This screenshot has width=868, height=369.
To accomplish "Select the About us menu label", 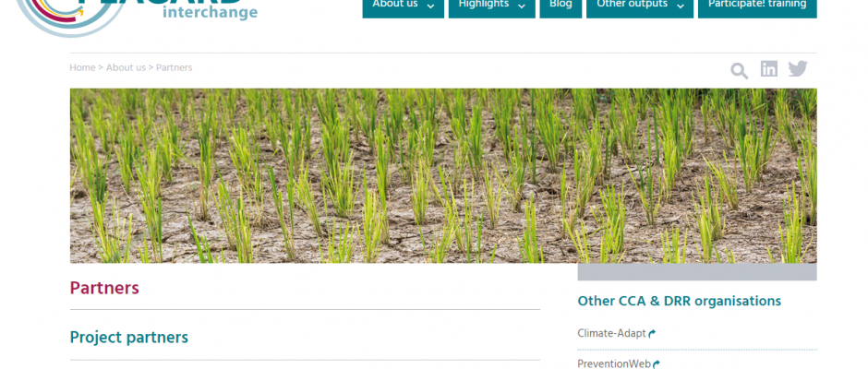I will 395,5.
